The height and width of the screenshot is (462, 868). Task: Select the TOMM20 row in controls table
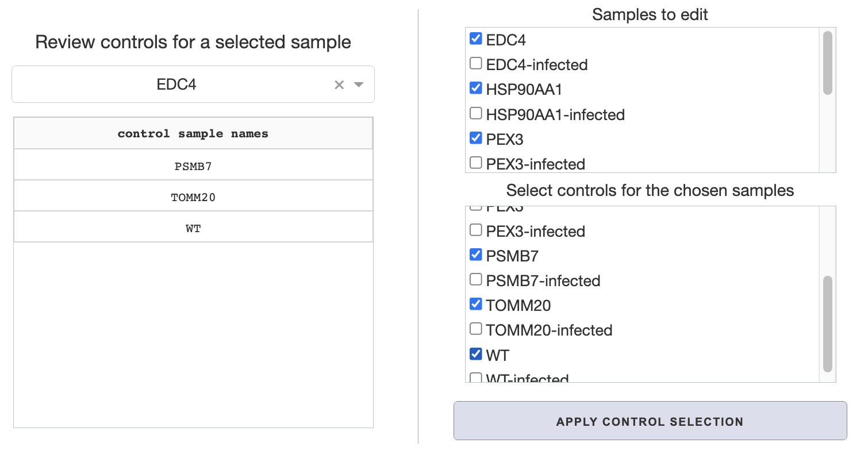point(193,197)
